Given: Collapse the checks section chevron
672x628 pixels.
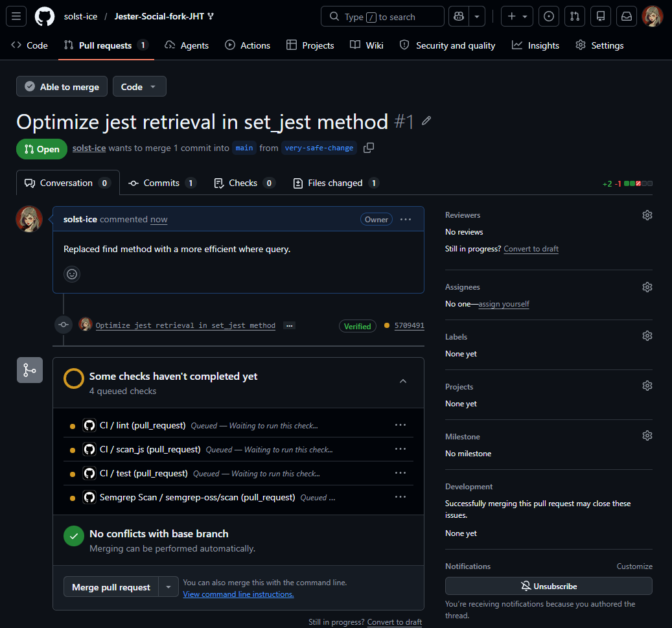Looking at the screenshot, I should 403,381.
